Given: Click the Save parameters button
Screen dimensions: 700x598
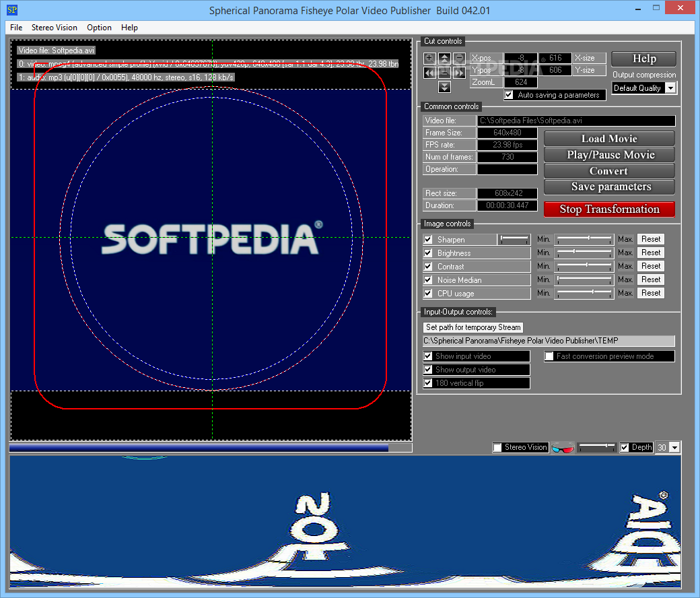Looking at the screenshot, I should [609, 187].
